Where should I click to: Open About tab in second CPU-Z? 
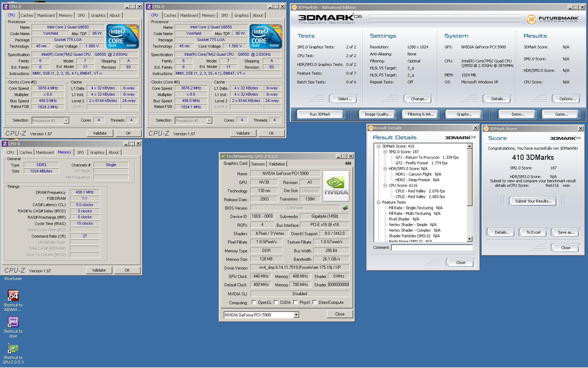[x=258, y=15]
